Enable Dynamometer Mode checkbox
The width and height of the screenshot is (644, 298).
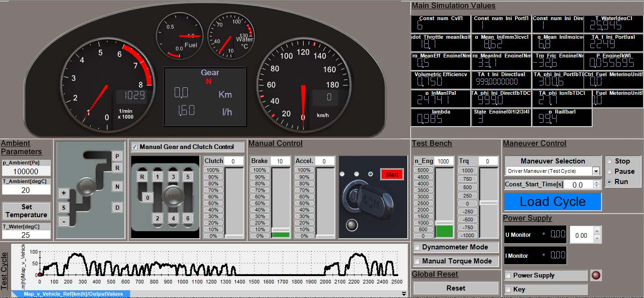(x=417, y=247)
